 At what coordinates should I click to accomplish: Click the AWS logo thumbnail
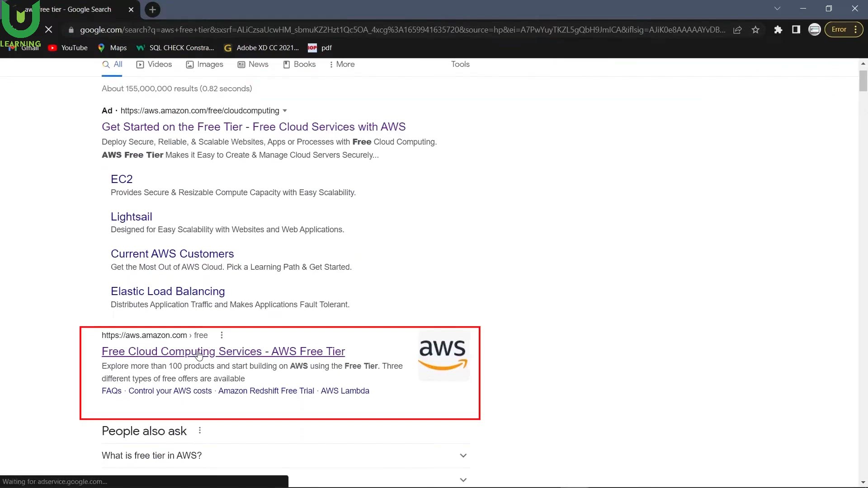click(x=444, y=355)
